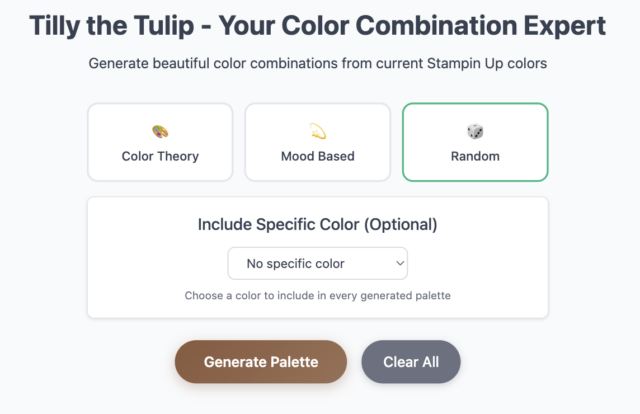Click the gray pill-shaped reset button
Image resolution: width=640 pixels, height=414 pixels.
[411, 362]
